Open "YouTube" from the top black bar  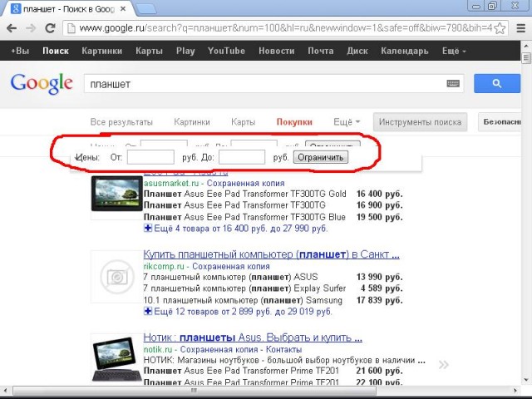(226, 51)
